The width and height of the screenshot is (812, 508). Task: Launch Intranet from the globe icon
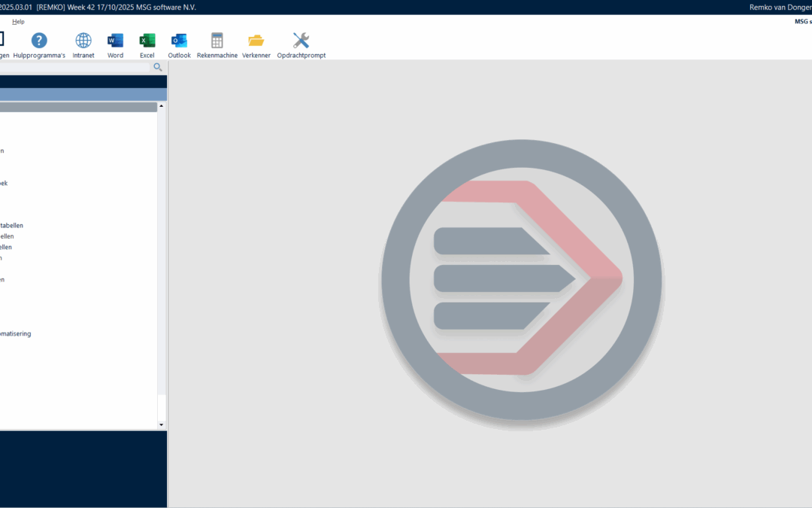pyautogui.click(x=83, y=41)
